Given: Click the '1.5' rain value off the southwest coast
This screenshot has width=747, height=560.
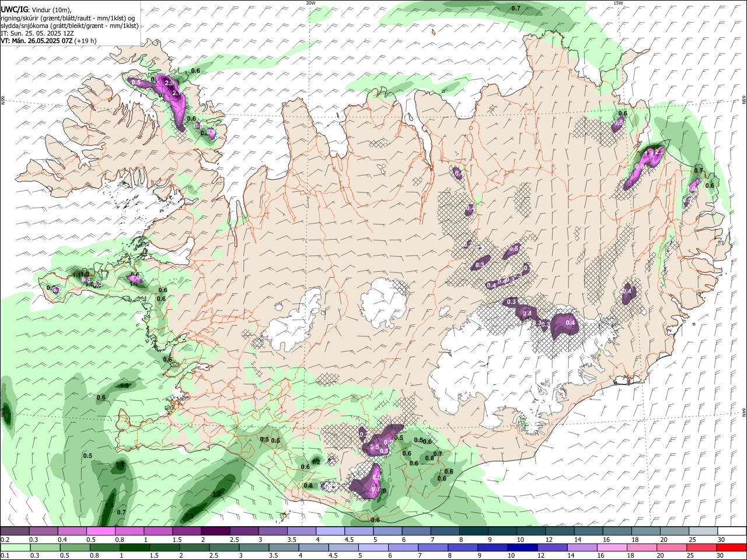Looking at the screenshot, I should click(190, 516).
